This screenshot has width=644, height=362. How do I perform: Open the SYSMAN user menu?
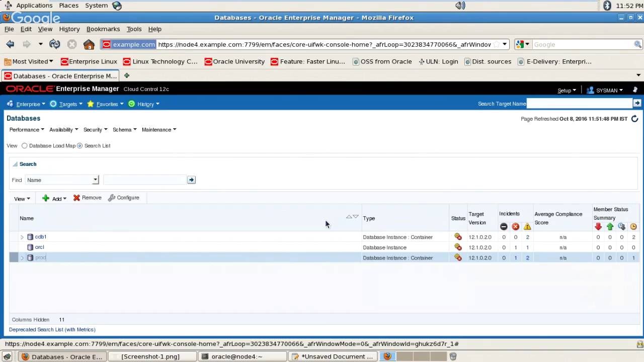coord(605,90)
